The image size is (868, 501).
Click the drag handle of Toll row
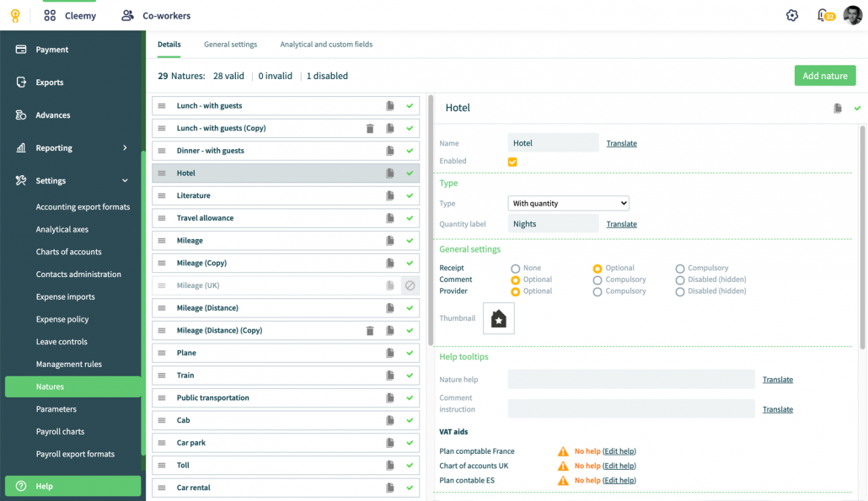(162, 465)
